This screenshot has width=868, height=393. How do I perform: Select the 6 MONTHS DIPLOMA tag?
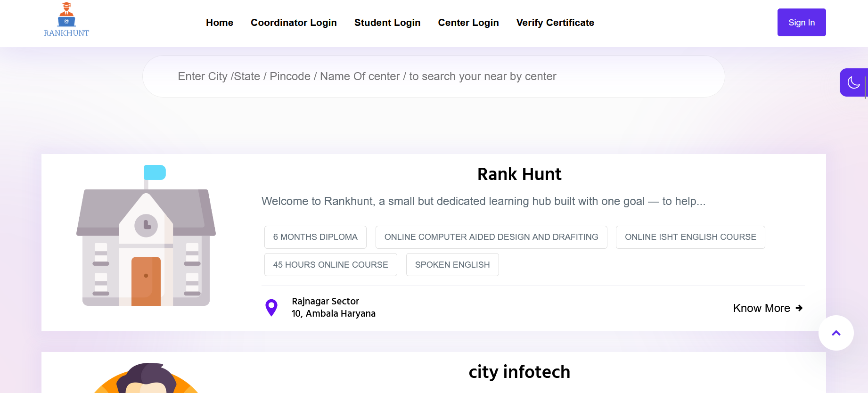315,237
